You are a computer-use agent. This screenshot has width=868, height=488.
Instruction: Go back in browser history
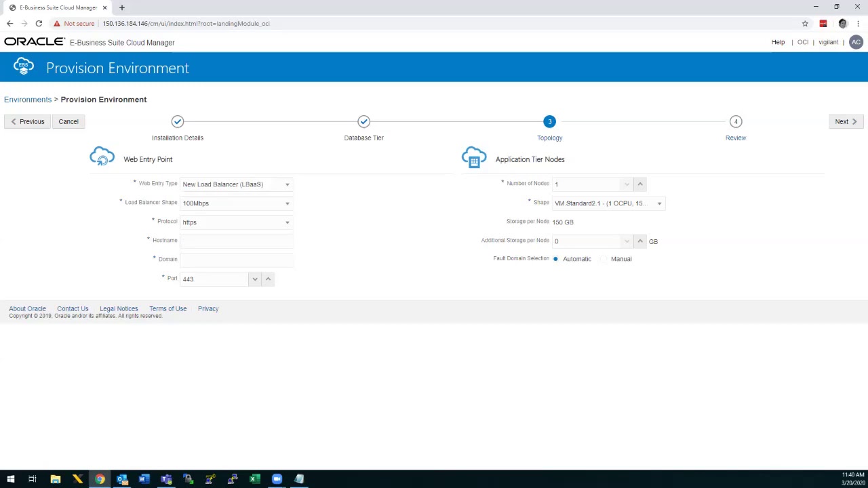[9, 24]
